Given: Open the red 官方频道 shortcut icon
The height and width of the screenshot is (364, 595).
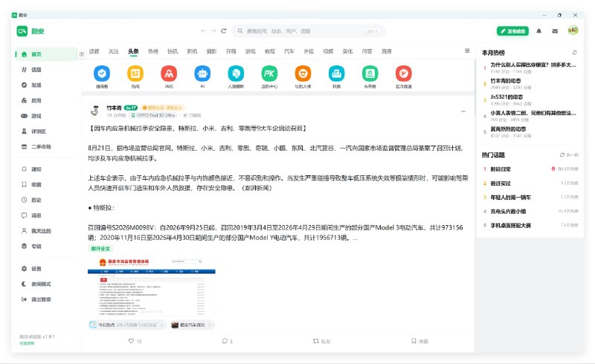Looking at the screenshot, I should (403, 74).
